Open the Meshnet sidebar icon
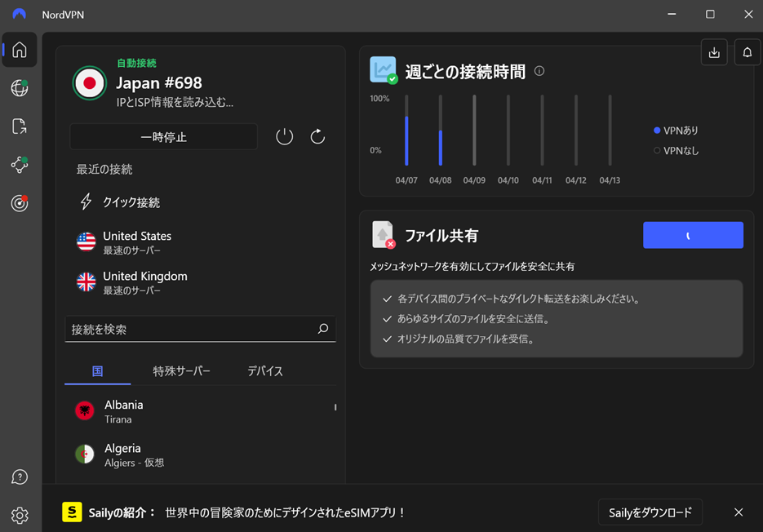This screenshot has width=763, height=532. click(x=20, y=165)
